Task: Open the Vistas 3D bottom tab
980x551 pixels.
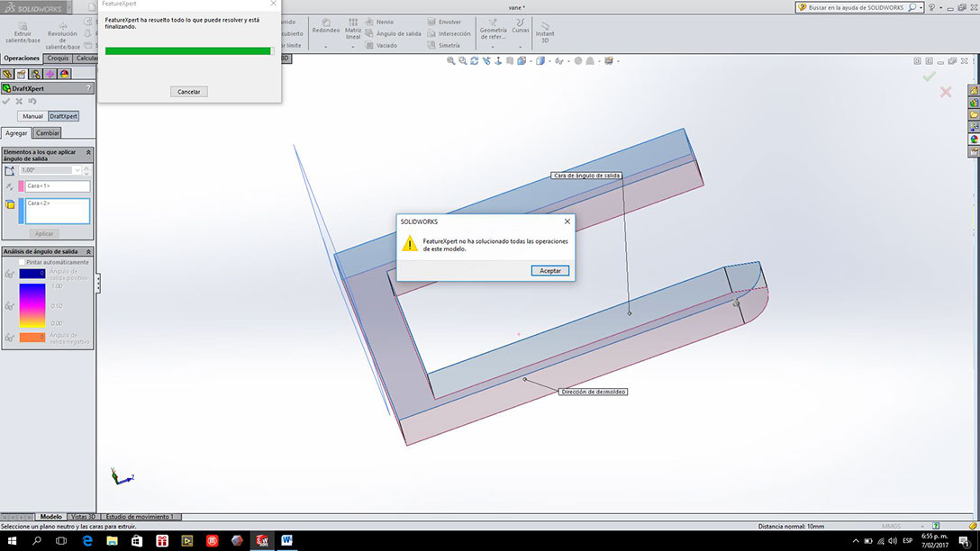Action: click(83, 517)
